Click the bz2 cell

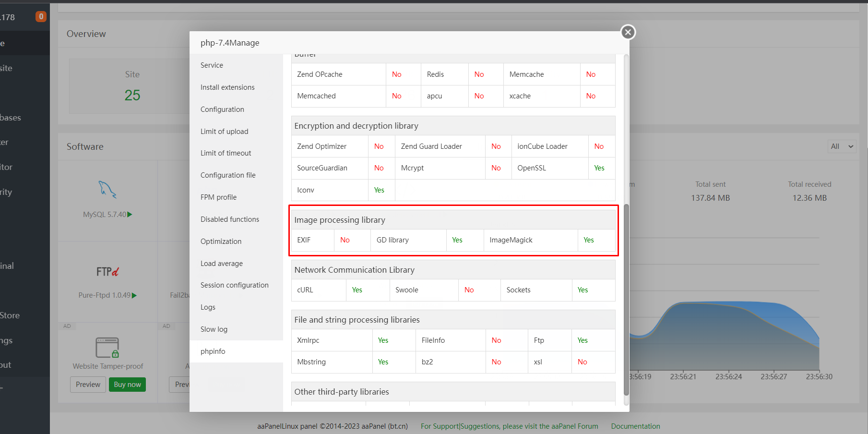(451, 362)
